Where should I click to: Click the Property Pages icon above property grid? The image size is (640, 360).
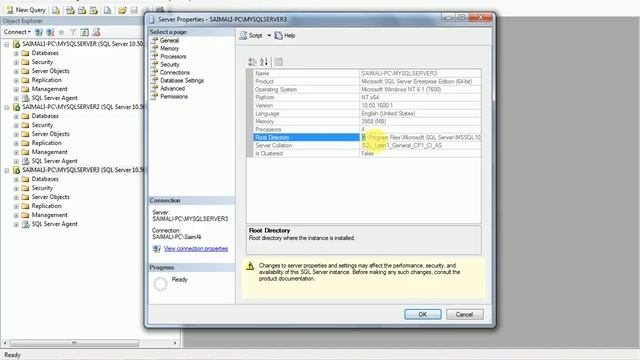click(278, 62)
